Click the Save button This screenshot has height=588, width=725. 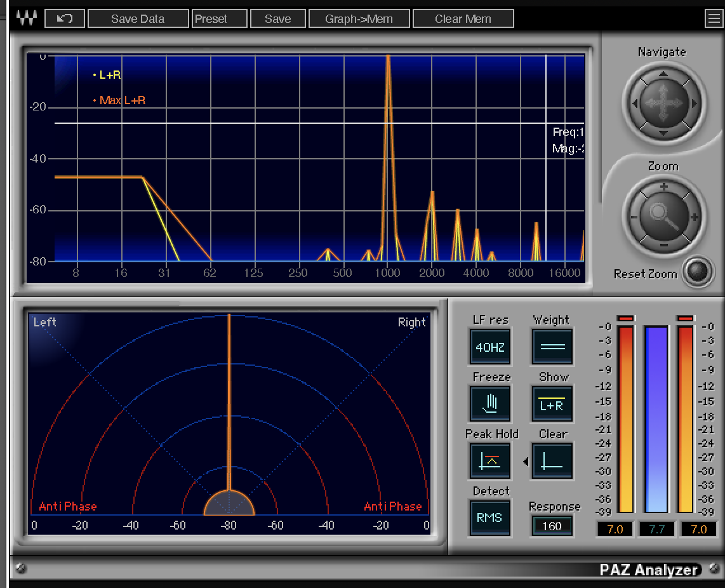click(x=278, y=18)
